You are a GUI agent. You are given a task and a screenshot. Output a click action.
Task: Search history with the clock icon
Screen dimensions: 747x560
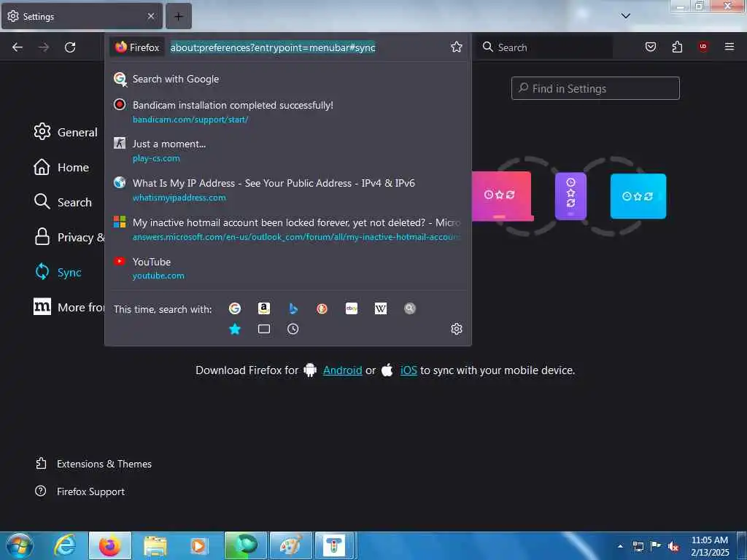pos(293,329)
